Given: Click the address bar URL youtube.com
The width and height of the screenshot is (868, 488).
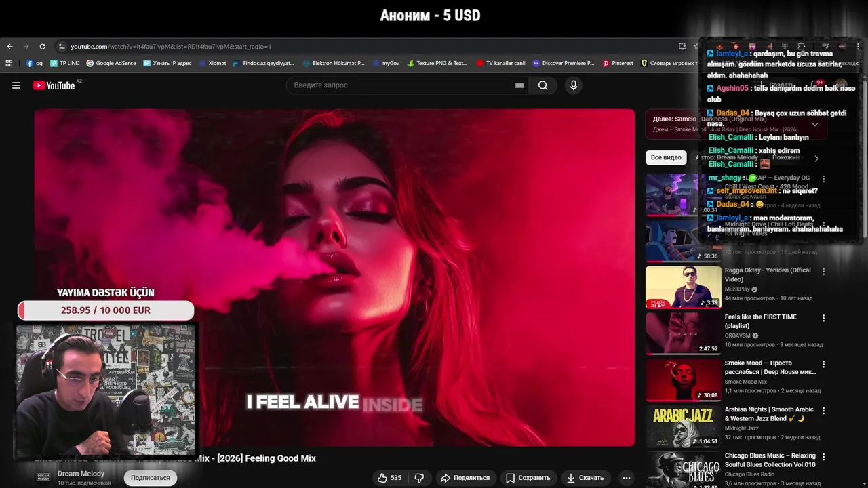Looking at the screenshot, I should pos(170,47).
